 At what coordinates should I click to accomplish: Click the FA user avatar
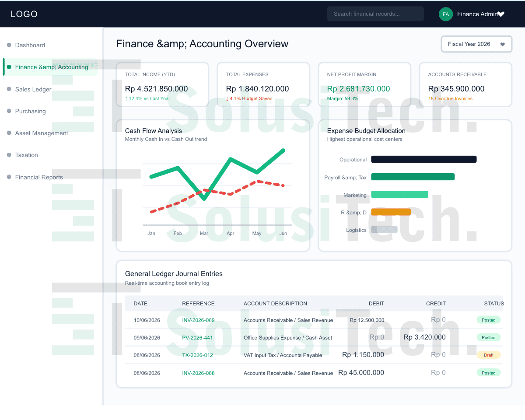click(x=445, y=14)
